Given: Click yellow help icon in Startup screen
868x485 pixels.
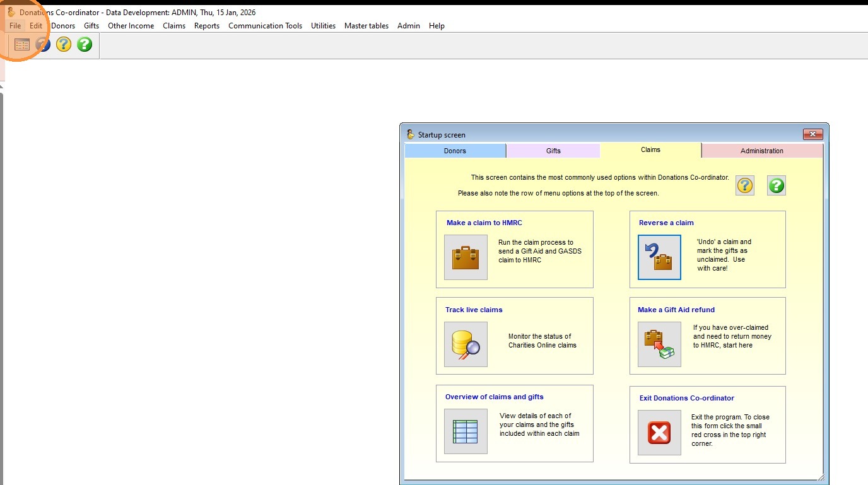Looking at the screenshot, I should click(x=745, y=185).
